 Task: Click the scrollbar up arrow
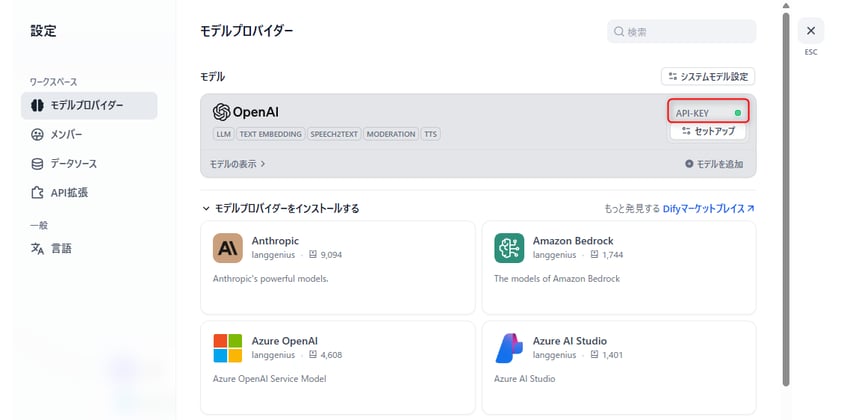786,5
